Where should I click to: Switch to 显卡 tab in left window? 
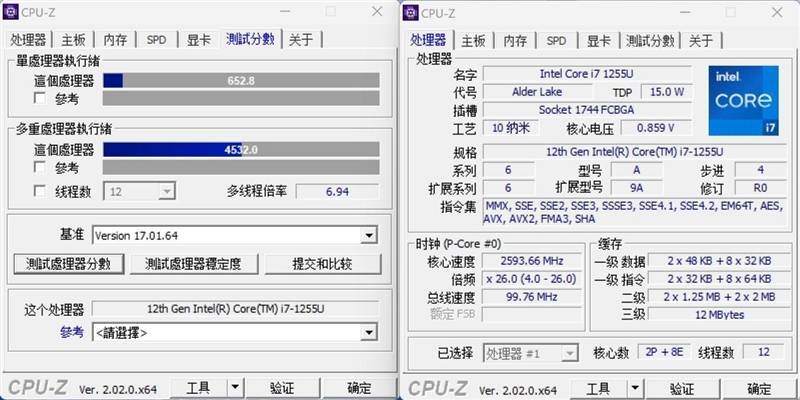point(198,40)
